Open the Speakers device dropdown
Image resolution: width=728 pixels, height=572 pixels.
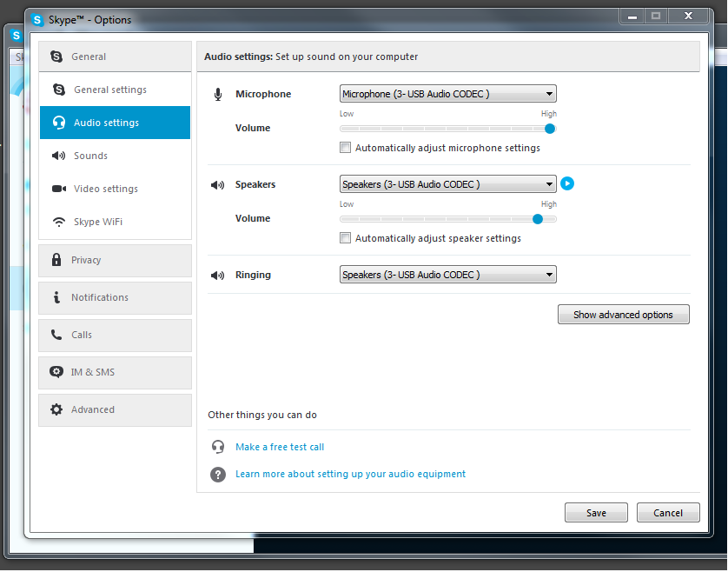pos(448,184)
